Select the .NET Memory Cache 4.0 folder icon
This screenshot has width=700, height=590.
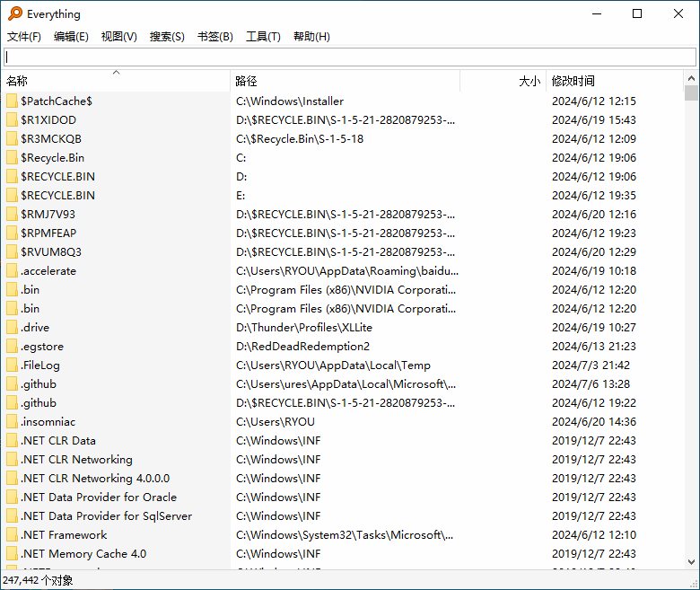[12, 553]
